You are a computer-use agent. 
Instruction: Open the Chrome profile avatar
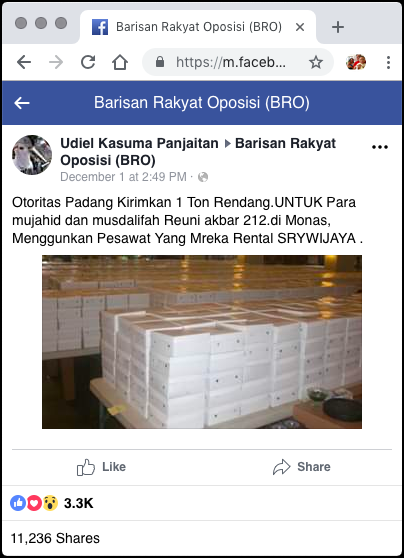pyautogui.click(x=356, y=62)
